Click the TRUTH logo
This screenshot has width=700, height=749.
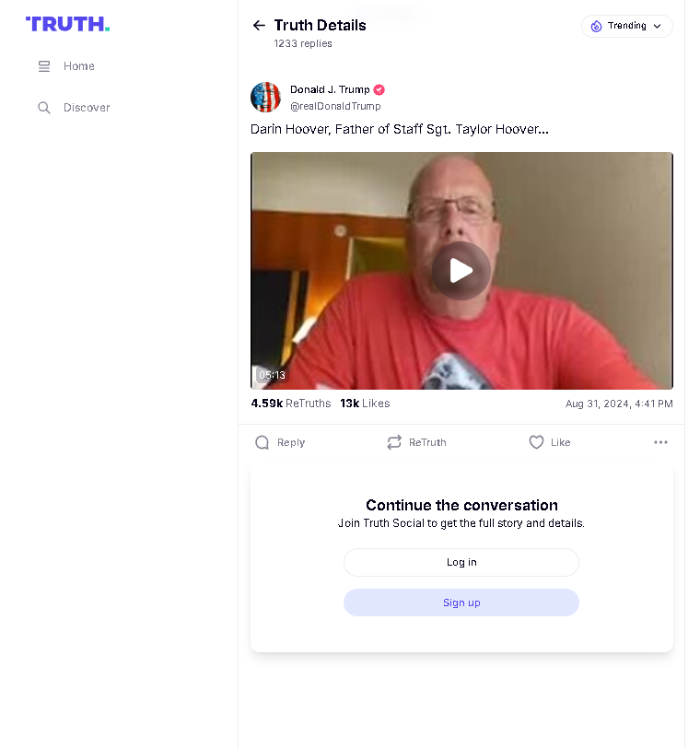(x=67, y=24)
